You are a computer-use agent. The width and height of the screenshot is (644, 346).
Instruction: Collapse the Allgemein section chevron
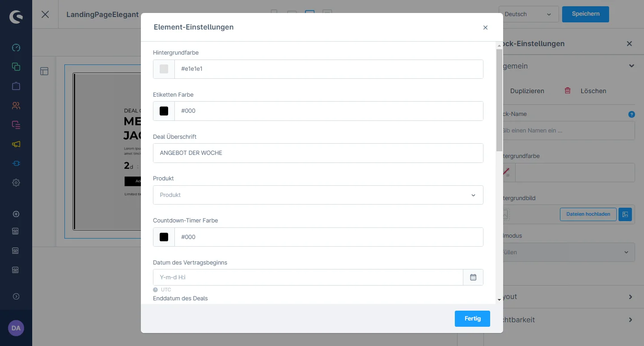pyautogui.click(x=631, y=66)
